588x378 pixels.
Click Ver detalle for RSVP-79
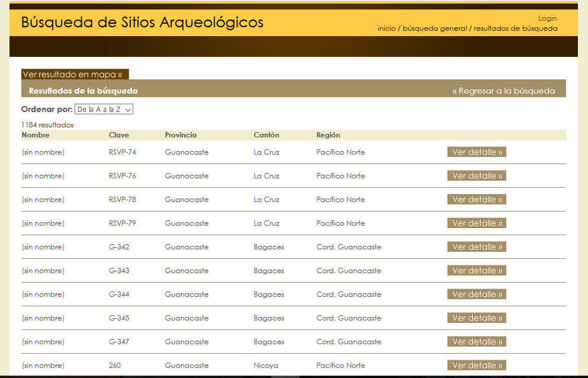pyautogui.click(x=477, y=223)
